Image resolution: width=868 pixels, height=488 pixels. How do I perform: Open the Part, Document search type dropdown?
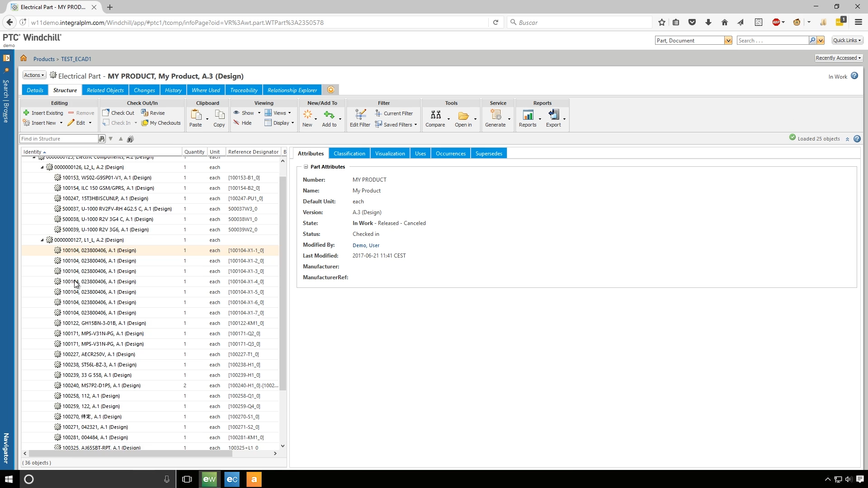coord(728,41)
